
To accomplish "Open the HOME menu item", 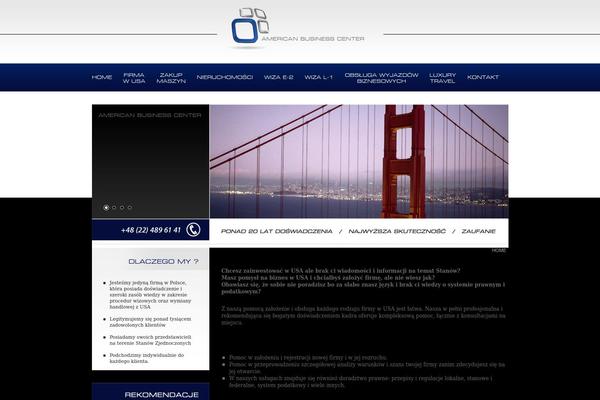I will click(x=102, y=77).
